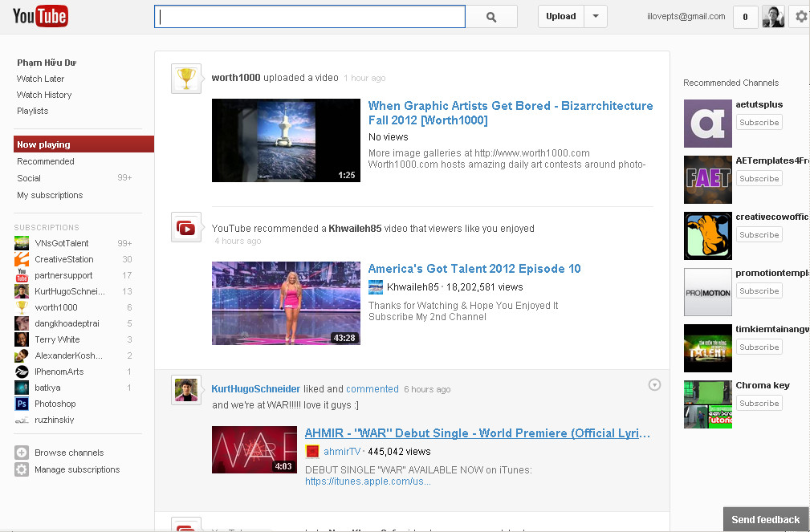Open the notifications counter showing 0
Image resolution: width=810 pixels, height=532 pixels.
(745, 17)
